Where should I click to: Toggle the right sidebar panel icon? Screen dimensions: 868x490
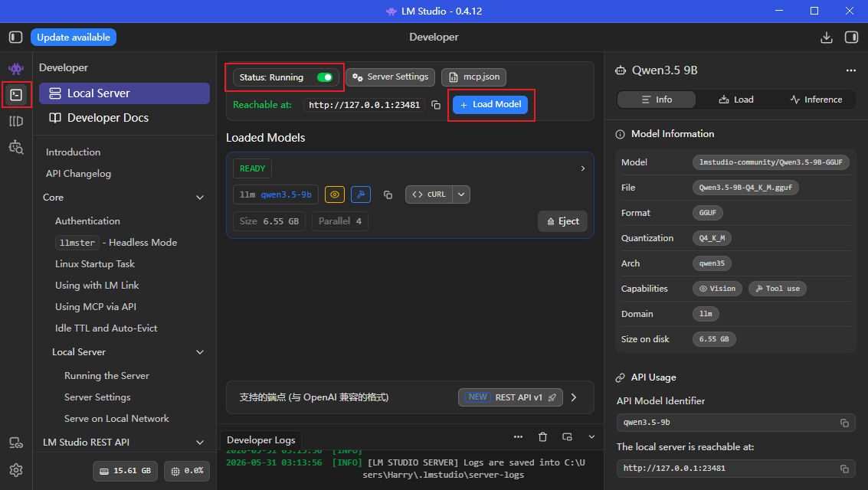pos(851,37)
